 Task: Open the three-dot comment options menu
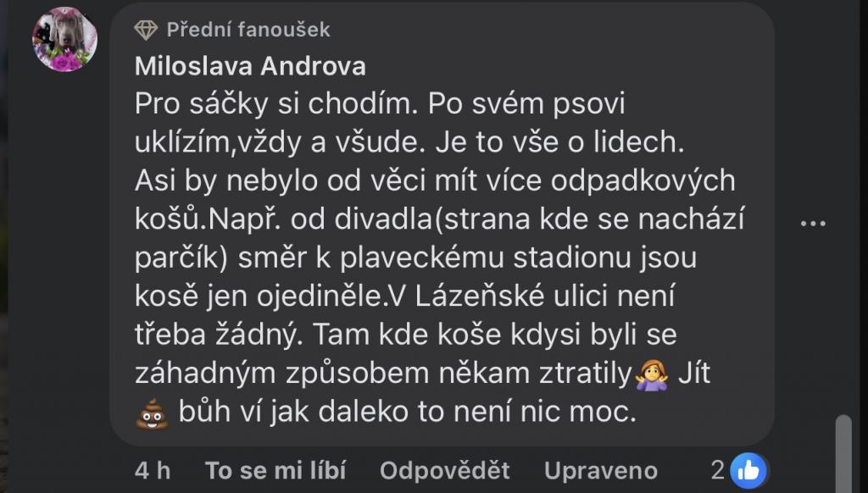point(813,224)
